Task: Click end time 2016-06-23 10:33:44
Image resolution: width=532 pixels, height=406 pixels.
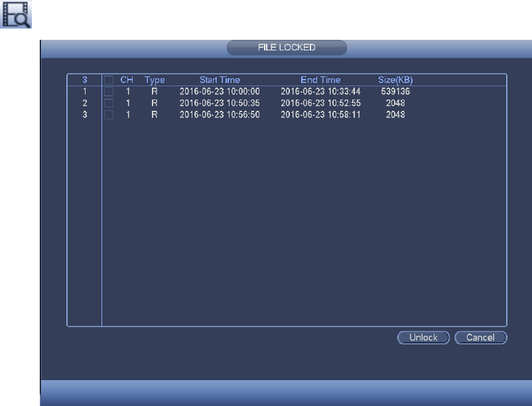Action: [x=320, y=92]
